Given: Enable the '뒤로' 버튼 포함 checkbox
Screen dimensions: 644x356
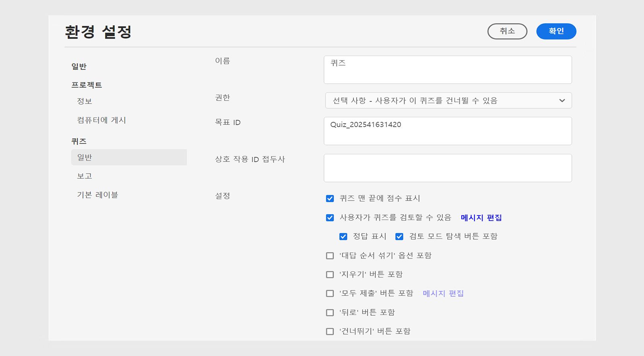Looking at the screenshot, I should pos(330,313).
